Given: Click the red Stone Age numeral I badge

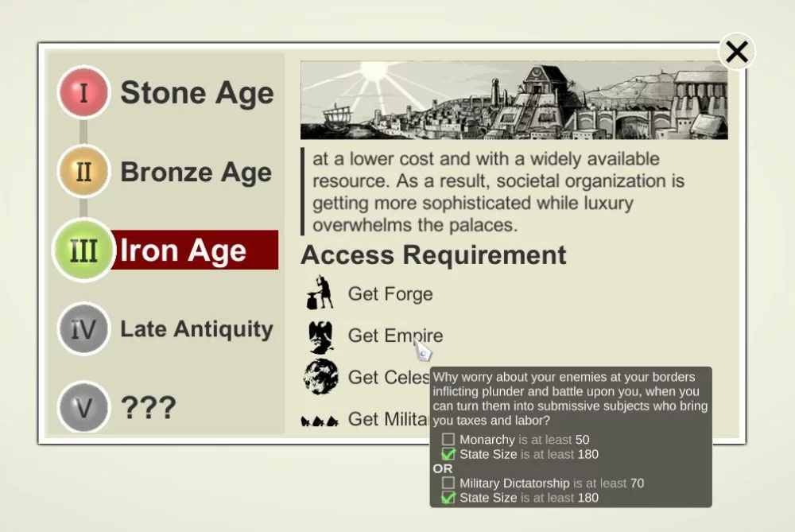Looking at the screenshot, I should pyautogui.click(x=83, y=92).
